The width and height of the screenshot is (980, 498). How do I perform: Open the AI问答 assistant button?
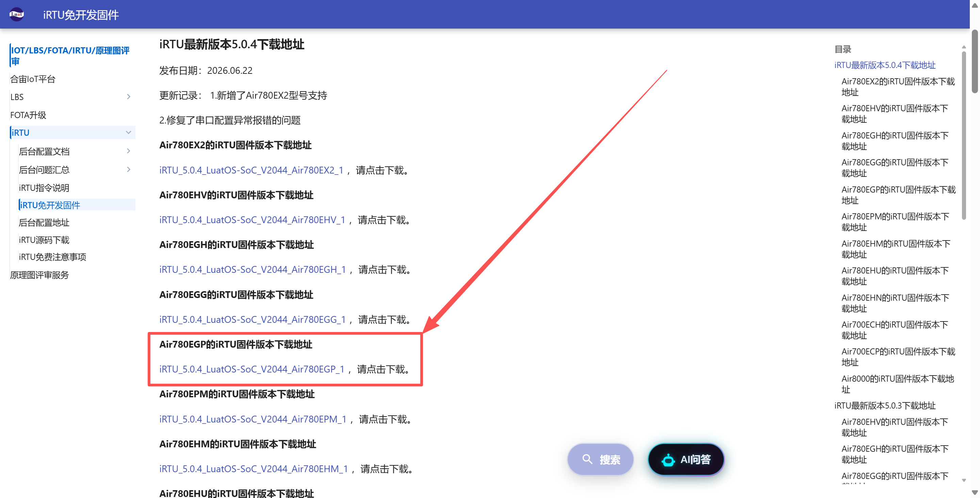click(686, 459)
